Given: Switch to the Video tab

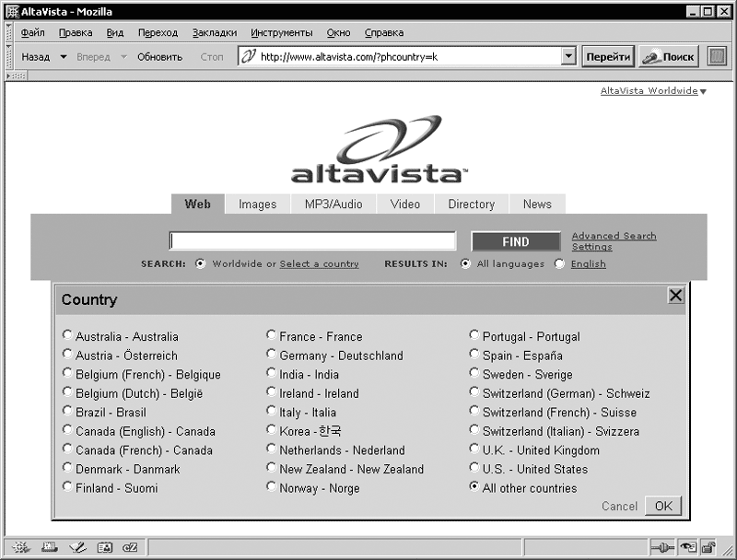Looking at the screenshot, I should point(405,204).
